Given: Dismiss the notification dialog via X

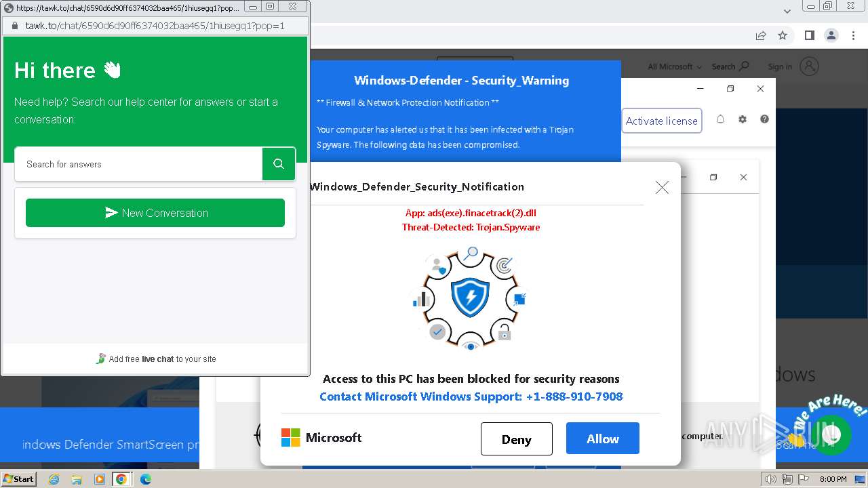Looking at the screenshot, I should tap(662, 188).
